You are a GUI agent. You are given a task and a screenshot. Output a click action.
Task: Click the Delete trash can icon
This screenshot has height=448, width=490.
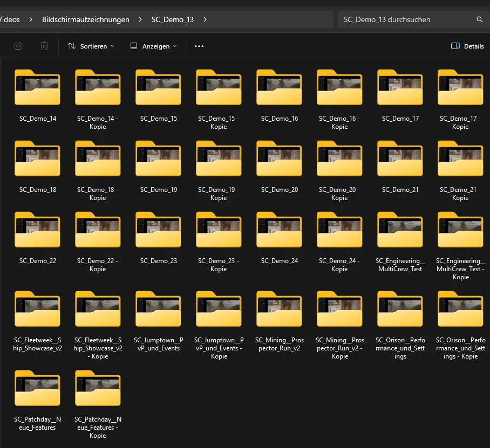tap(44, 46)
